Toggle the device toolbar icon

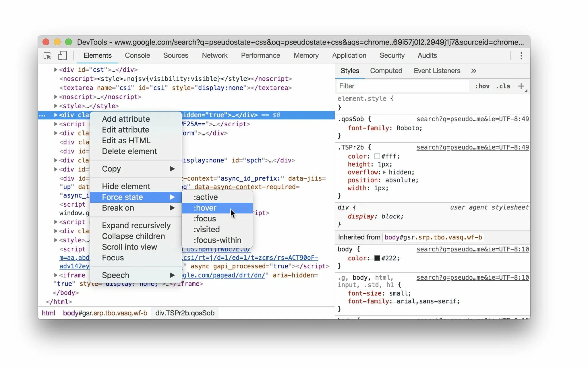62,55
